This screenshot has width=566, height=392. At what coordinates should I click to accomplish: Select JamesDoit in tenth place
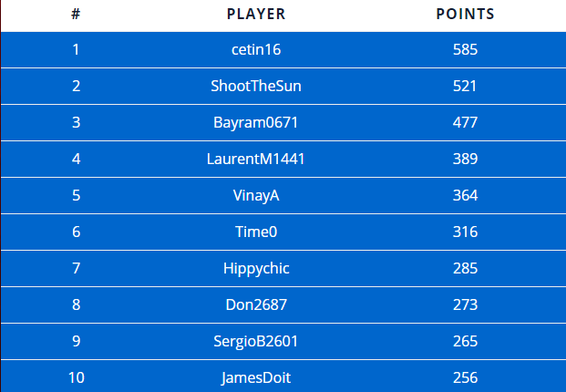256,377
